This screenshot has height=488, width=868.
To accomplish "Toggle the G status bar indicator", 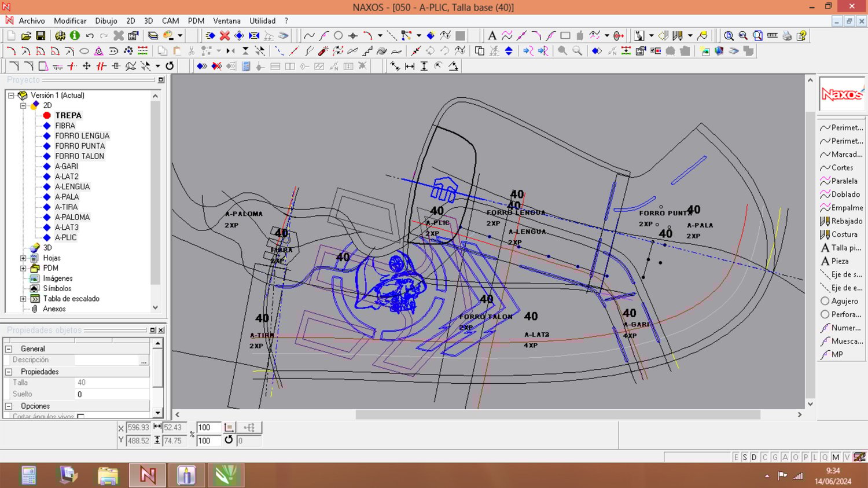I will point(775,457).
